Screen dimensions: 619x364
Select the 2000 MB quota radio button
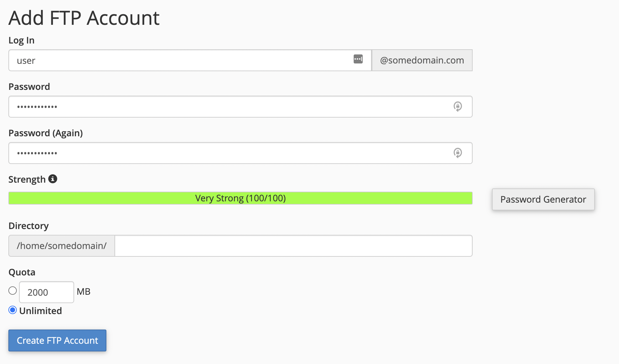pos(13,291)
